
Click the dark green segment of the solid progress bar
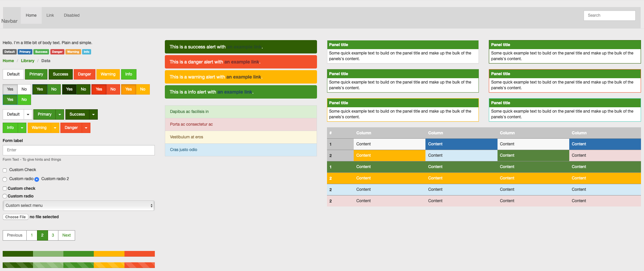pos(18,254)
